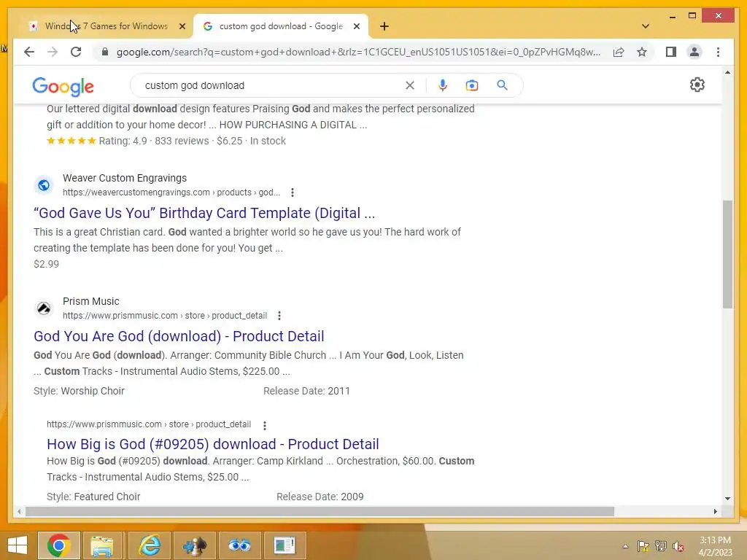Close the Windows 7 Games tab

[x=182, y=26]
